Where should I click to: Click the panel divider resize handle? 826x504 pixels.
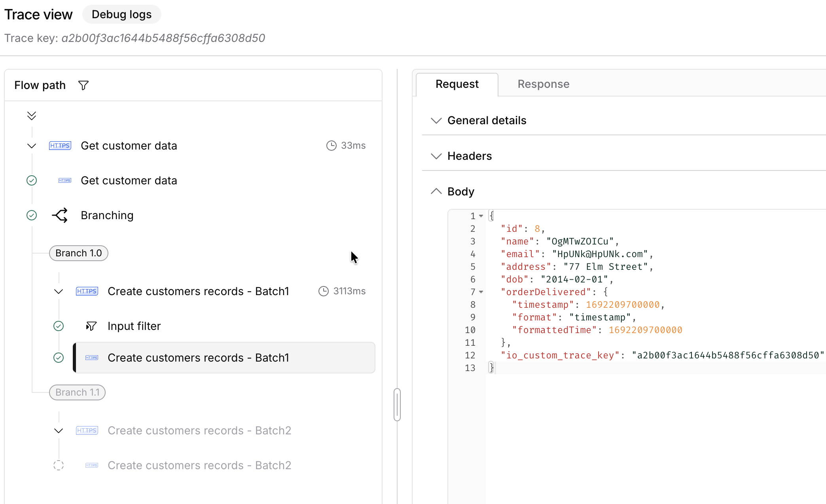click(x=397, y=405)
